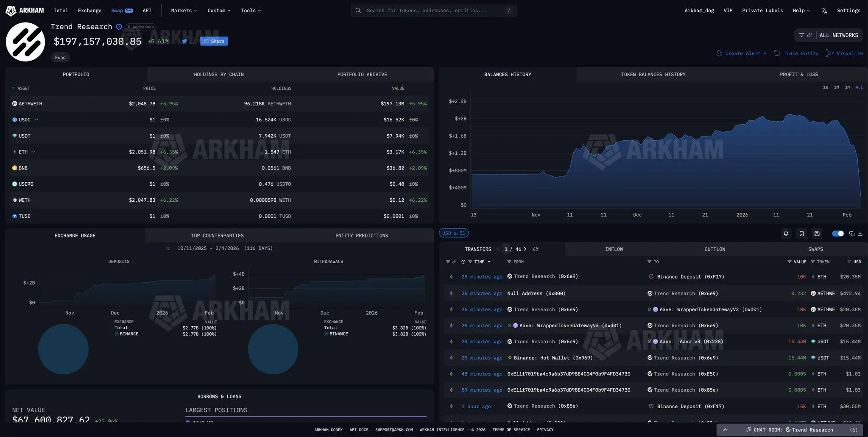Open the Twitter link for Trend Research
Screen dimensions: 868x437
point(184,41)
